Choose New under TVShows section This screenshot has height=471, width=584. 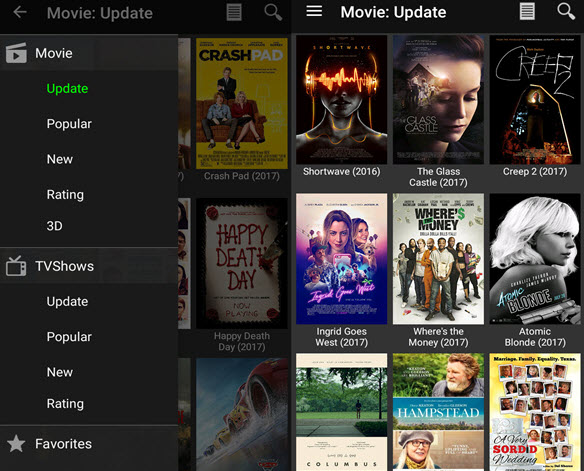pos(60,372)
